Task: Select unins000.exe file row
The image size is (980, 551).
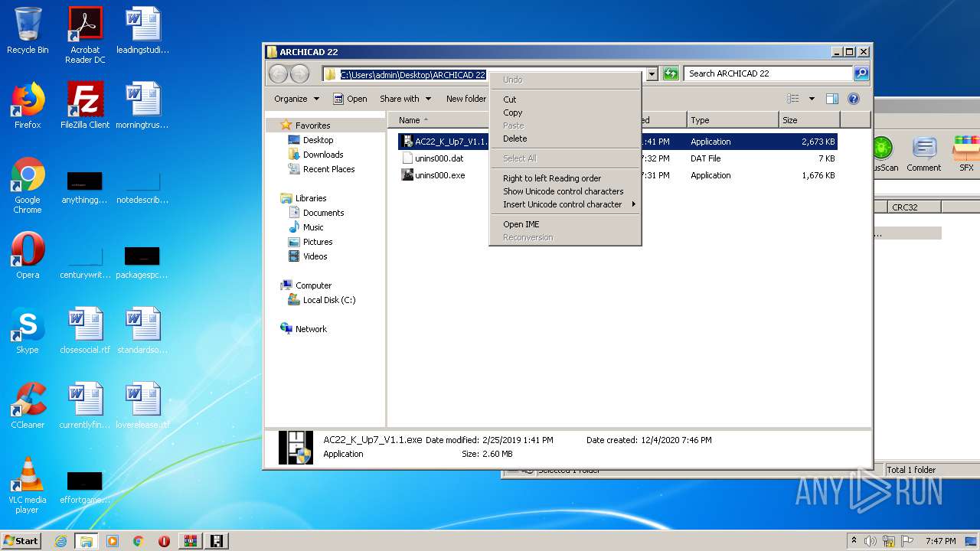Action: 617,175
